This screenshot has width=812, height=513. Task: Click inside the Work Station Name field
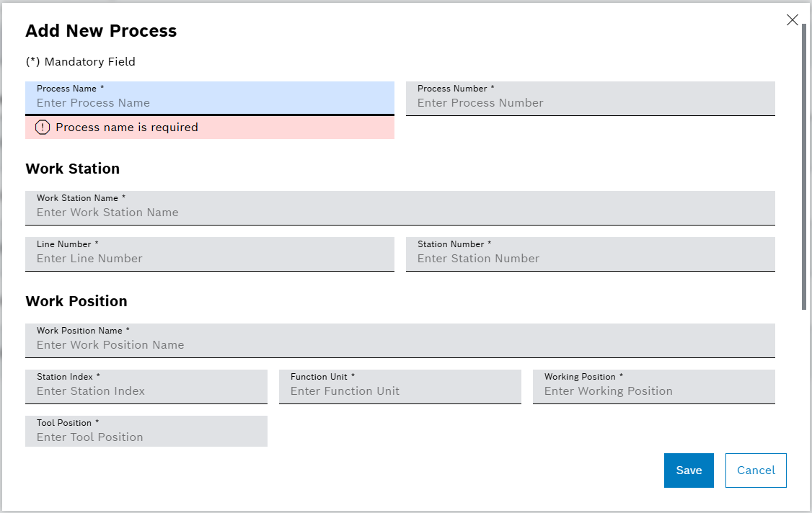pos(400,212)
